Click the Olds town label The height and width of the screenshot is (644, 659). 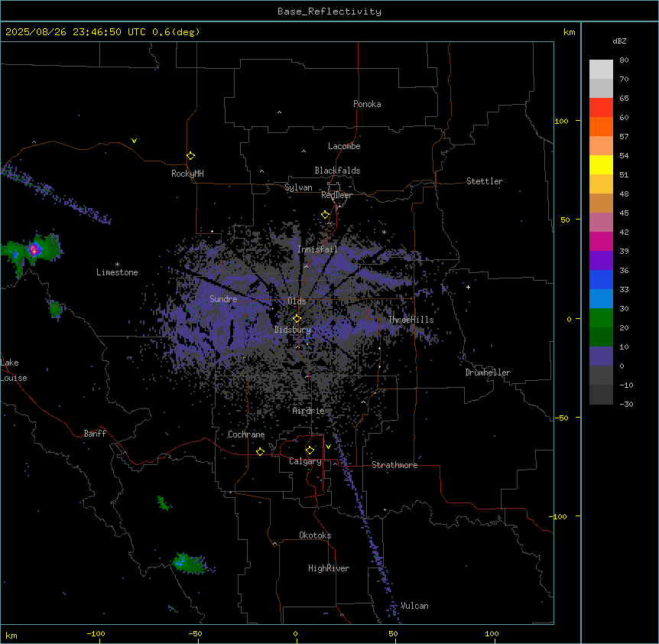click(x=297, y=301)
